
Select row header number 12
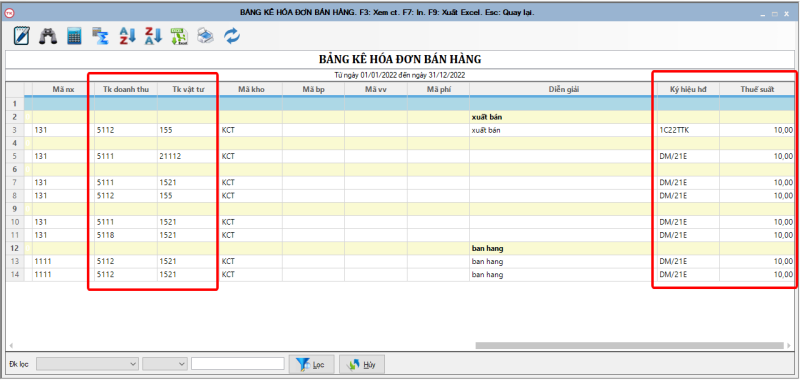15,248
